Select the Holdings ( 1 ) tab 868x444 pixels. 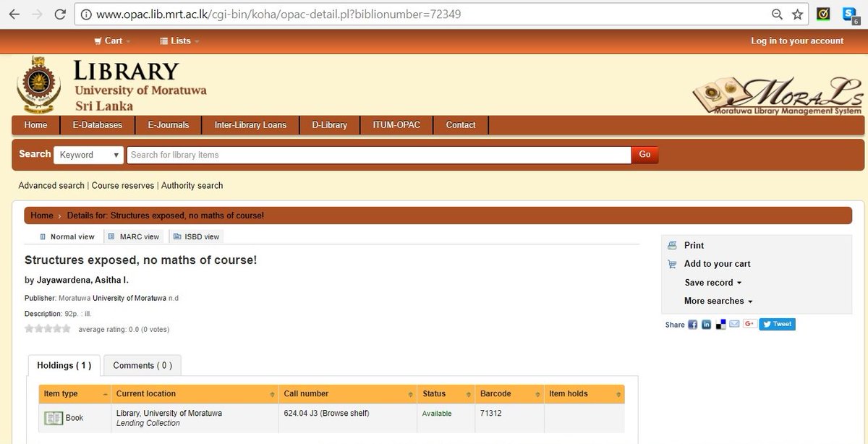(x=64, y=365)
